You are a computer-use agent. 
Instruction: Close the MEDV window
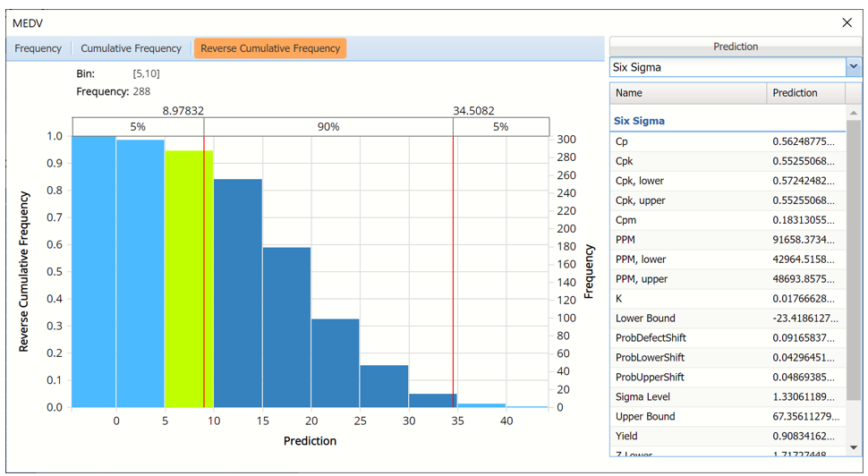coord(847,22)
